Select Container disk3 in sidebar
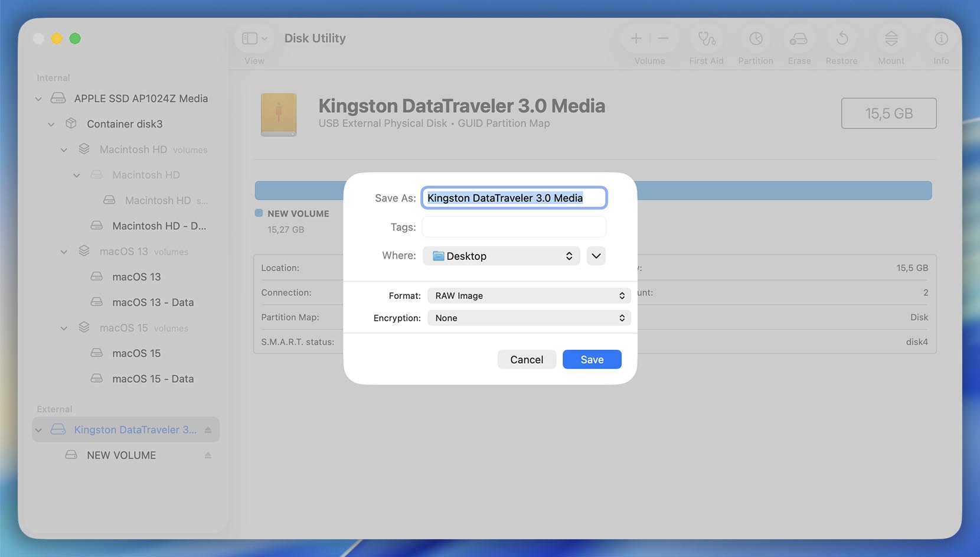This screenshot has width=980, height=557. click(x=125, y=123)
